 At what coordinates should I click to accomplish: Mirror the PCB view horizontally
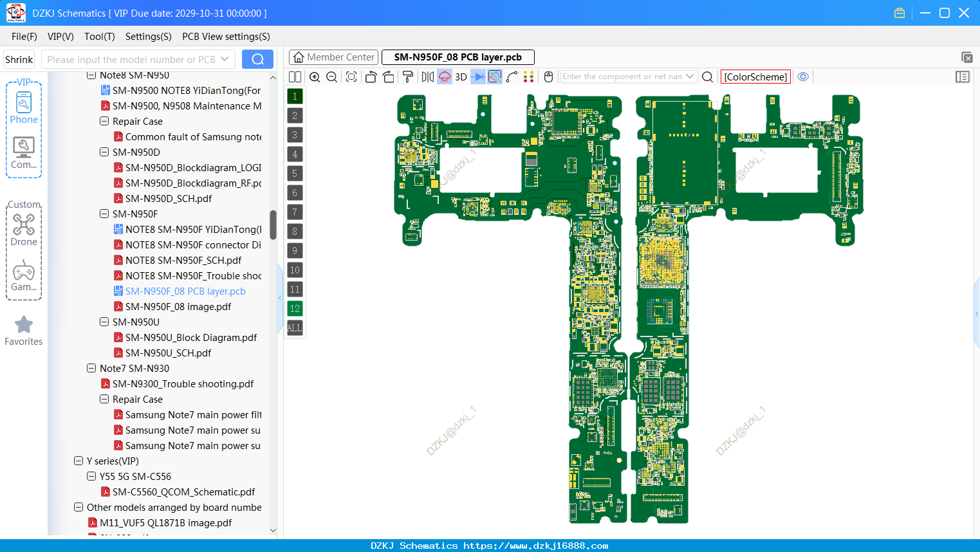[428, 77]
